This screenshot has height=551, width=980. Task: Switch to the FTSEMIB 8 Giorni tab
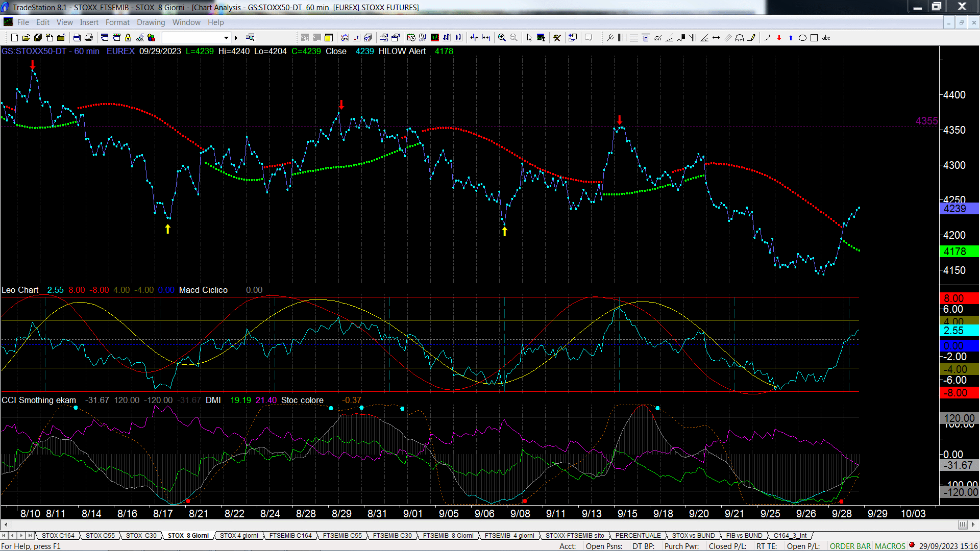[448, 536]
